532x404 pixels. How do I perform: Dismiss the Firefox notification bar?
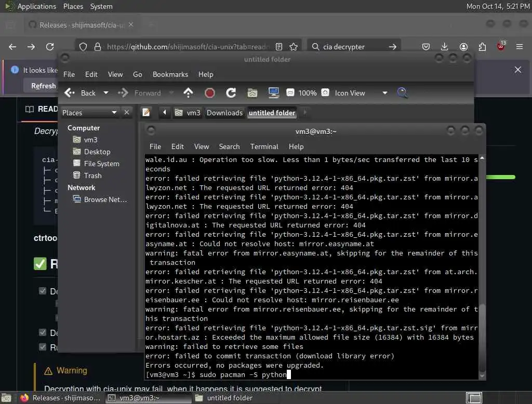click(518, 70)
